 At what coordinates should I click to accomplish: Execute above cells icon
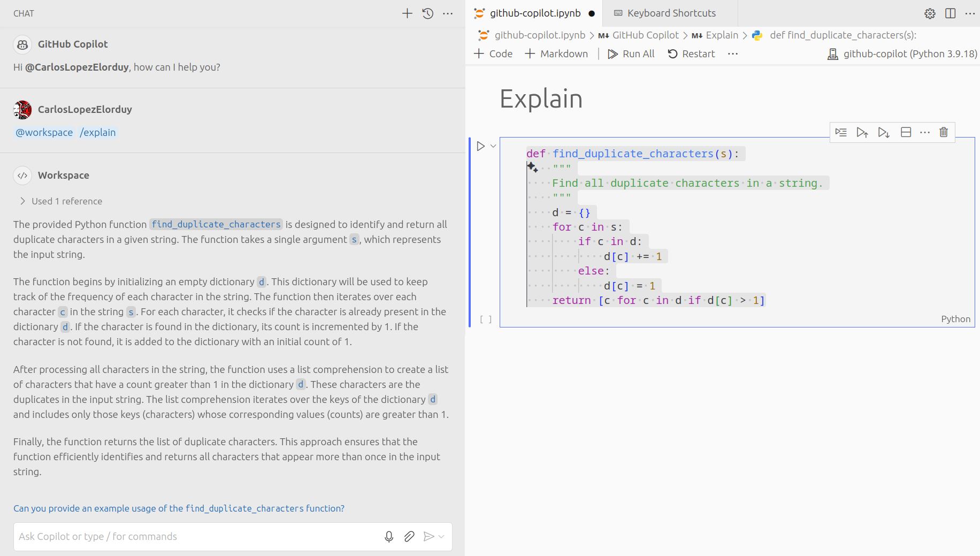pos(862,132)
